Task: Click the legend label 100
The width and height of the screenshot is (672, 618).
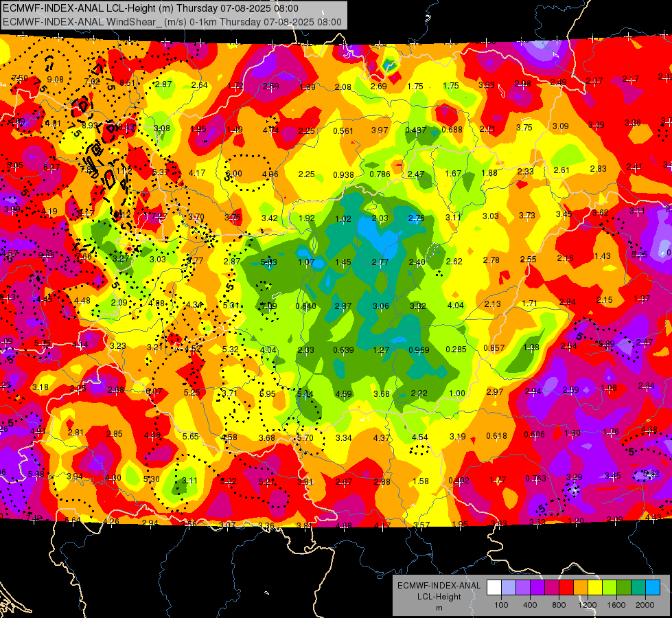Action: click(501, 605)
